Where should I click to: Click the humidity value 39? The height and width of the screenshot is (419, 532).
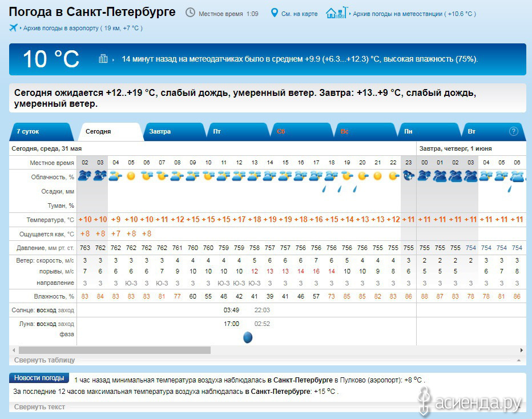click(x=270, y=296)
